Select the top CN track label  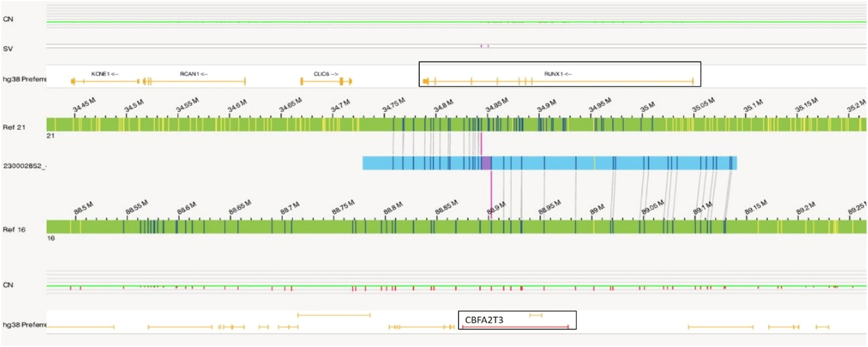[x=8, y=19]
